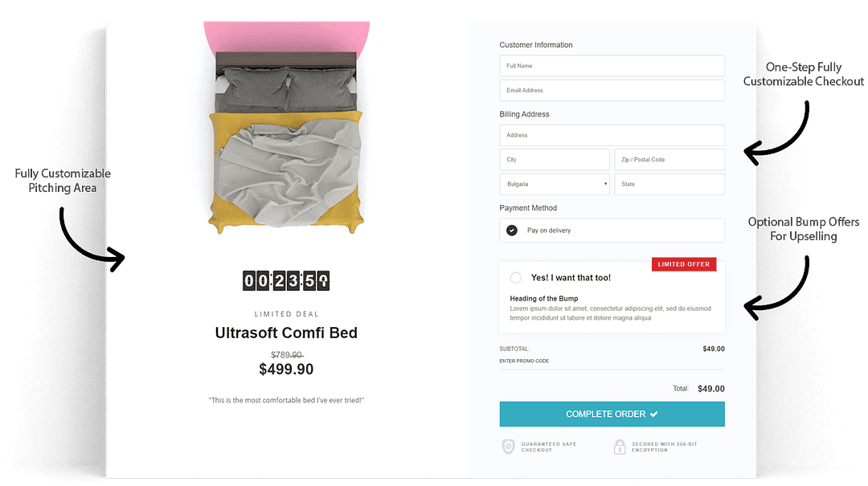
Task: Click the red Limited Offer badge
Action: click(683, 264)
